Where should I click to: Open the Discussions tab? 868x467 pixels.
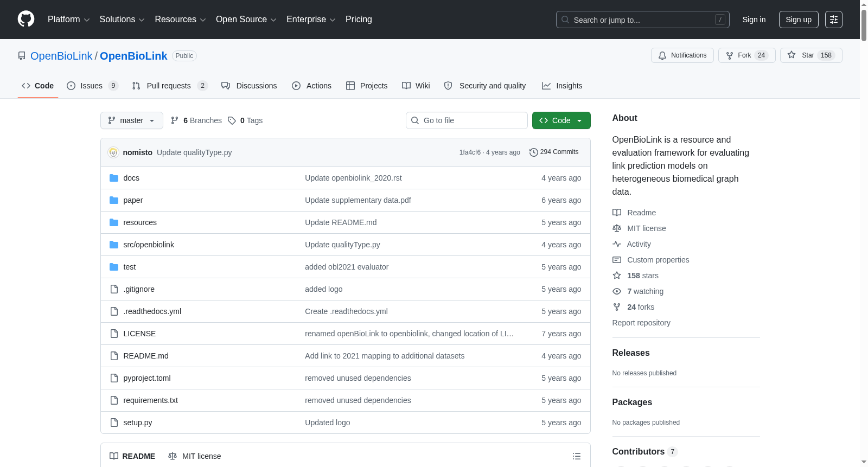249,86
